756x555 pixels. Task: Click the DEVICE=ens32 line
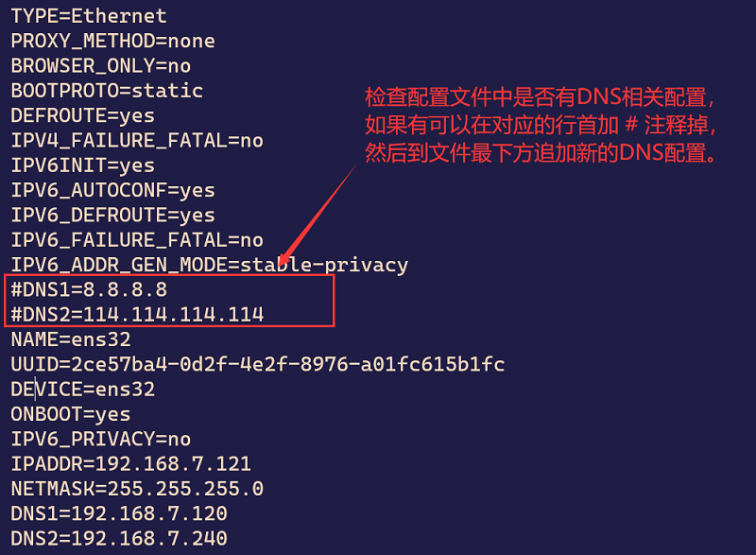click(82, 389)
